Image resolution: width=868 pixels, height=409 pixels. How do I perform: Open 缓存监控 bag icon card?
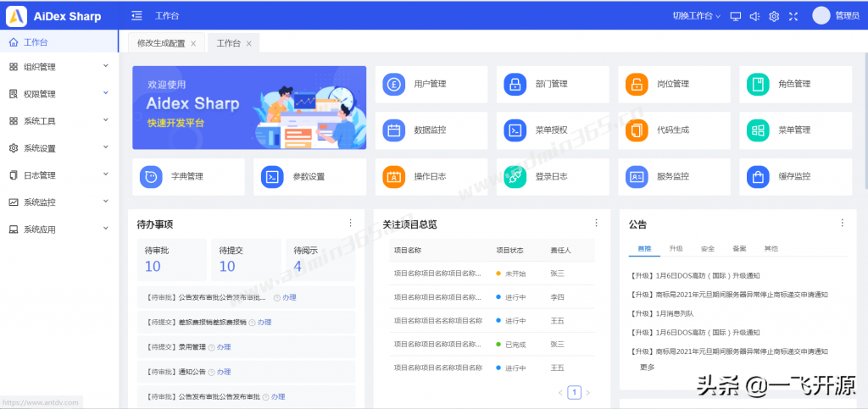(x=795, y=177)
